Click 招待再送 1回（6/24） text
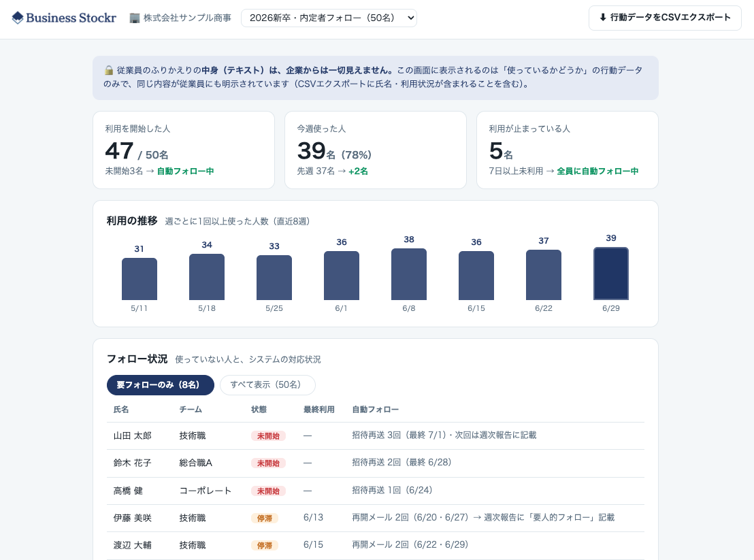The image size is (754, 560). pyautogui.click(x=392, y=491)
